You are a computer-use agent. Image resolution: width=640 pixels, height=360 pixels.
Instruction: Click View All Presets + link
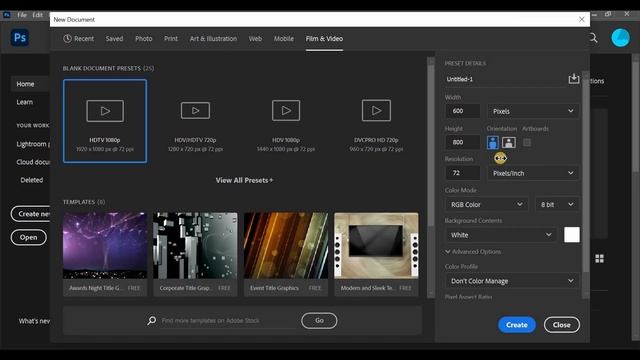(x=244, y=180)
